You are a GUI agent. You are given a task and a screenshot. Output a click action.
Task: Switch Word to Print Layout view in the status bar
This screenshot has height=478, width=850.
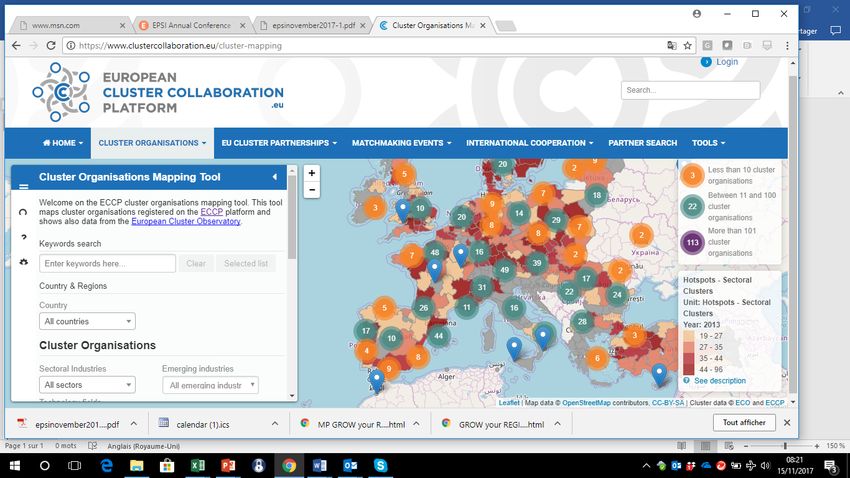(x=705, y=446)
